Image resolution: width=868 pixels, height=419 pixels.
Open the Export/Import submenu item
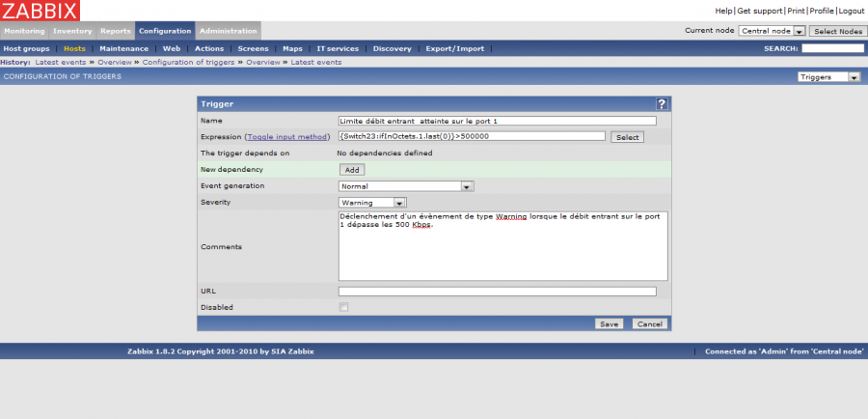coord(455,49)
